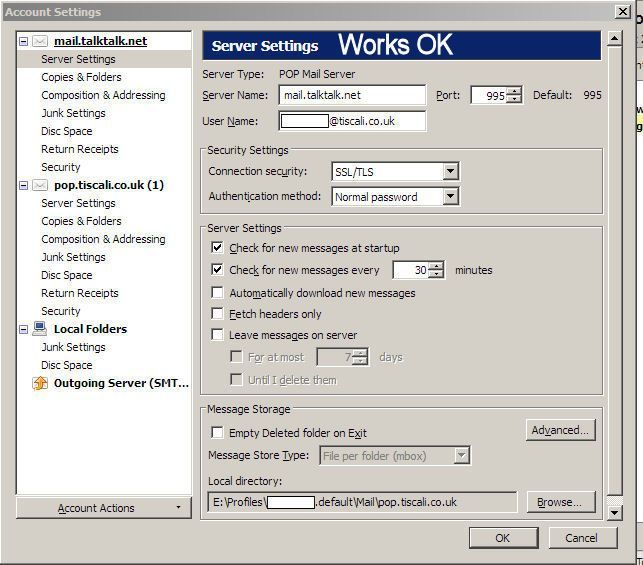Click the check interval minutes spinner
The height and width of the screenshot is (565, 643).
tap(418, 270)
